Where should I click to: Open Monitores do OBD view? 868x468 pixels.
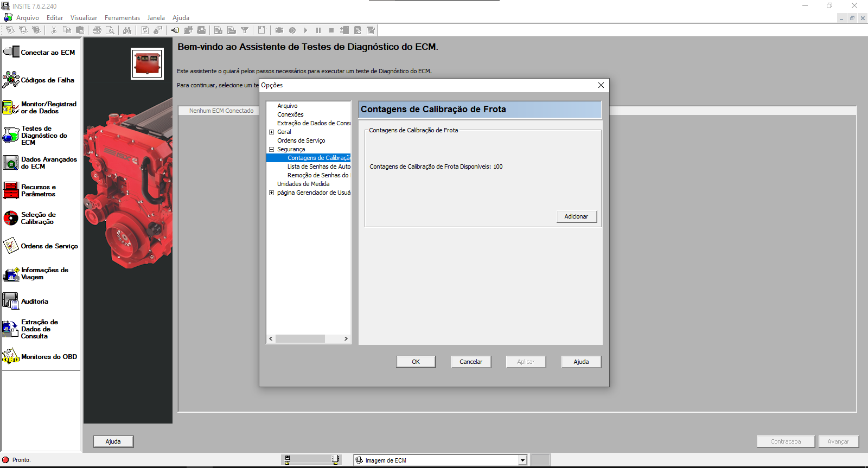tap(40, 357)
